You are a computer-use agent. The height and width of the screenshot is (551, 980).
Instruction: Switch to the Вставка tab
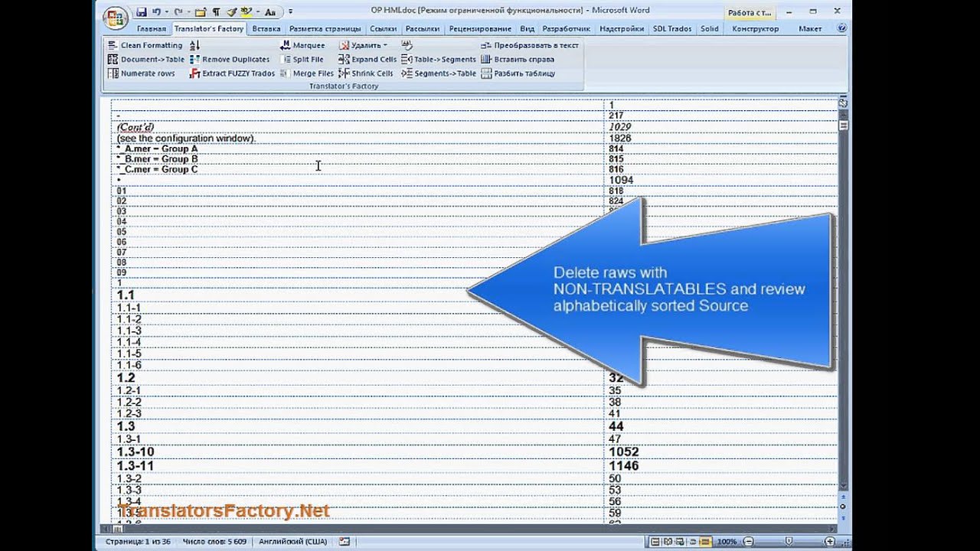coord(266,28)
